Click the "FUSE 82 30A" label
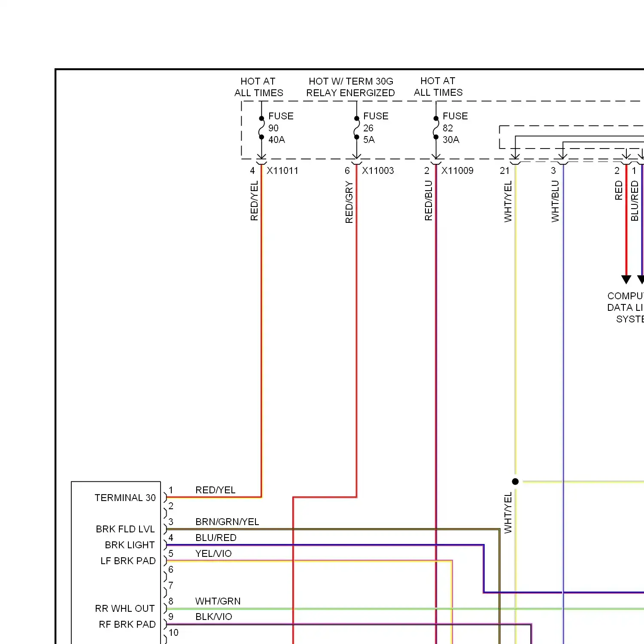This screenshot has height=644, width=644. pos(455,128)
